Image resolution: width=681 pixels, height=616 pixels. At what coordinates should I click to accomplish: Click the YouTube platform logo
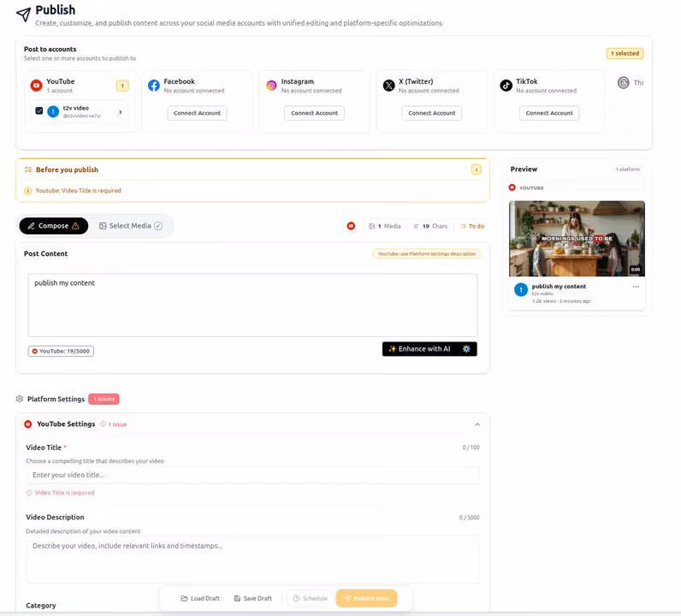coord(36,86)
